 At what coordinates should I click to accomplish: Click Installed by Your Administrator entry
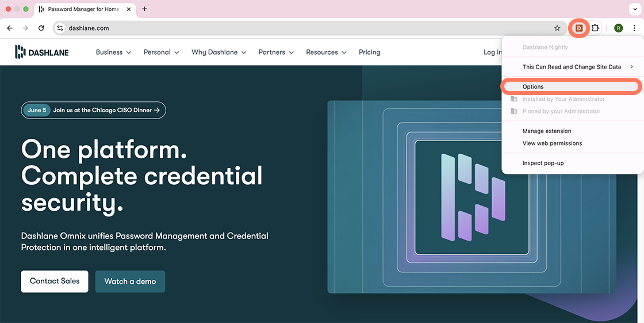573,99
